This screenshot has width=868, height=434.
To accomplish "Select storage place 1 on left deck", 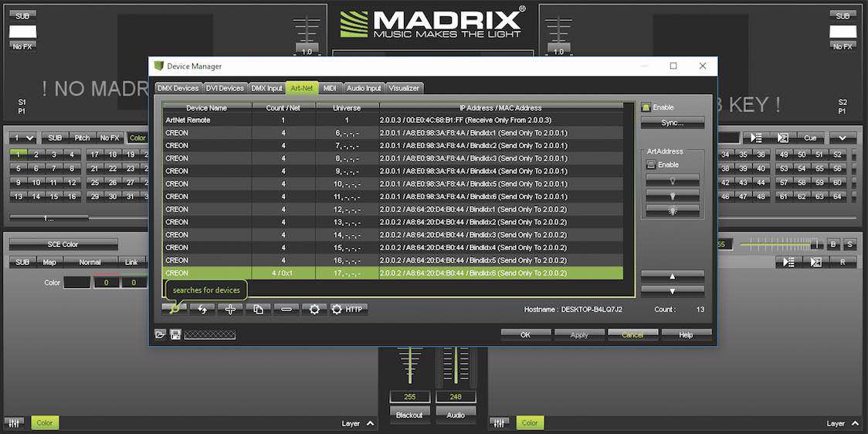I will pyautogui.click(x=19, y=154).
